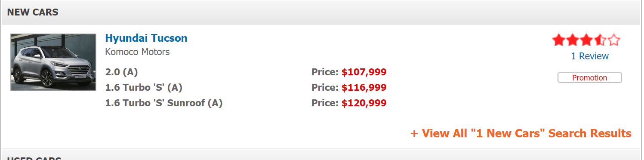The height and width of the screenshot is (160, 644).
Task: Open the Hyundai Tucson car photo thumbnail
Action: point(53,62)
